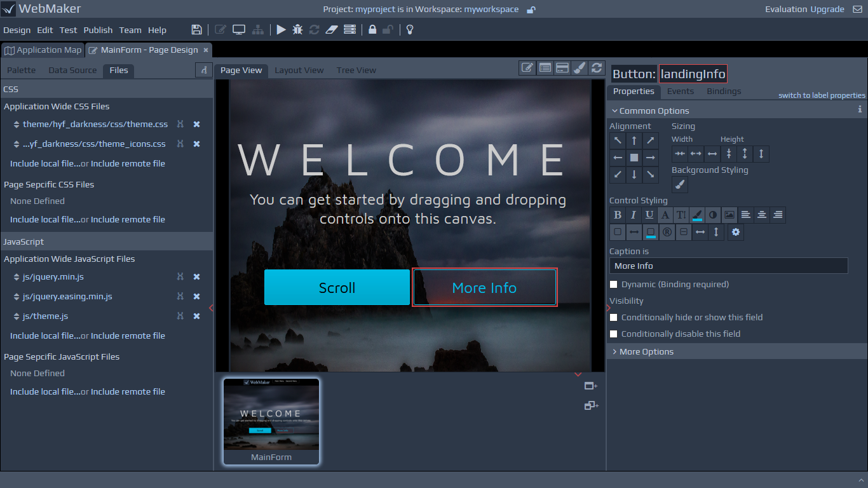Image resolution: width=868 pixels, height=488 pixels.
Task: Open the Design menu
Action: click(x=17, y=30)
